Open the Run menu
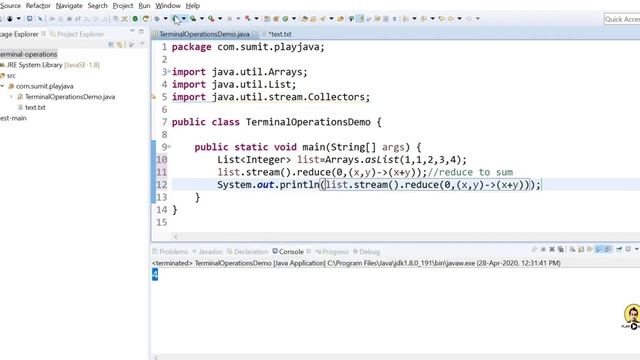Image resolution: width=640 pixels, height=360 pixels. tap(144, 6)
